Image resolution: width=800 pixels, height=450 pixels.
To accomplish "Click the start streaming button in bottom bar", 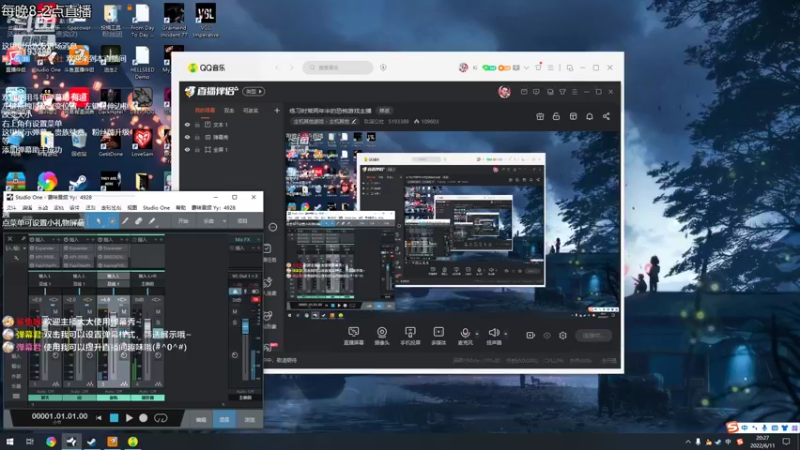I will pyautogui.click(x=593, y=335).
